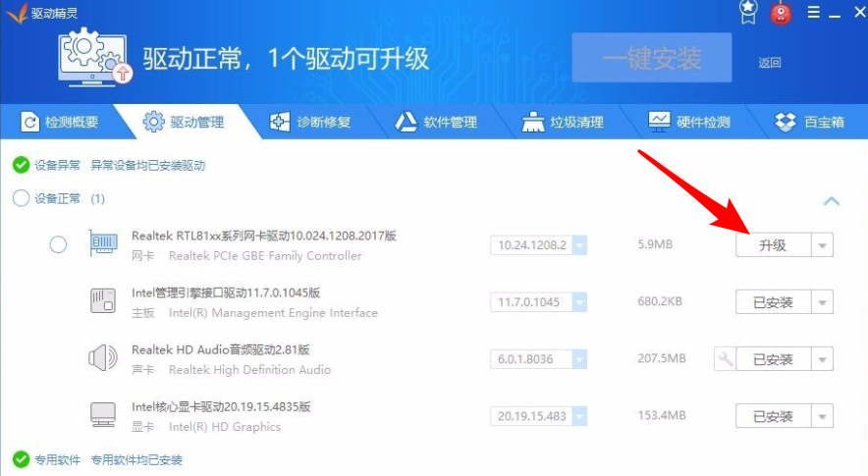The image size is (868, 476).
Task: Click the 驱动精灵 logo icon
Action: (17, 14)
